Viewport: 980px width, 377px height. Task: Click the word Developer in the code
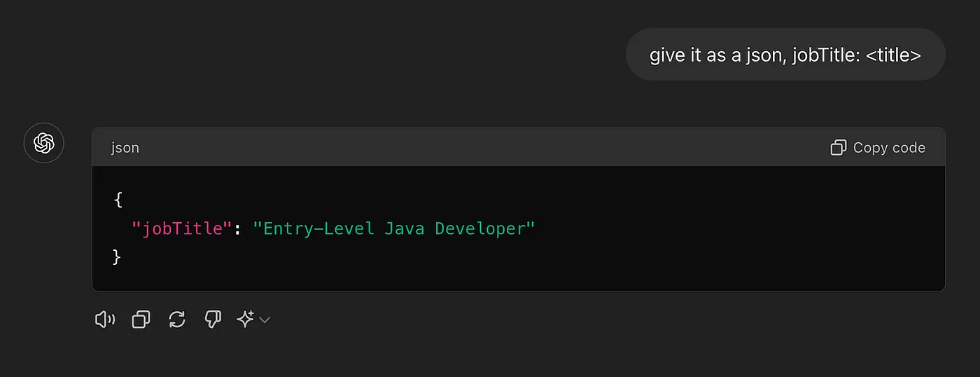click(x=484, y=228)
